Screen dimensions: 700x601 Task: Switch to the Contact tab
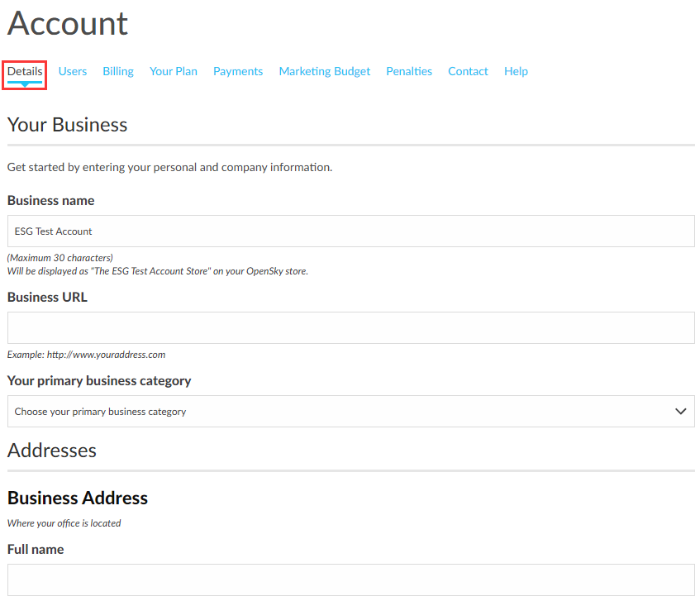click(468, 72)
